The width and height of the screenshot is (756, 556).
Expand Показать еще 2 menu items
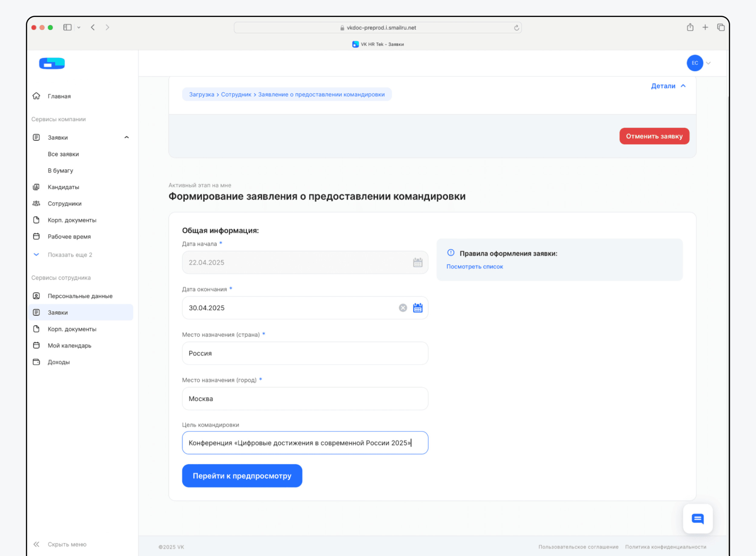70,255
